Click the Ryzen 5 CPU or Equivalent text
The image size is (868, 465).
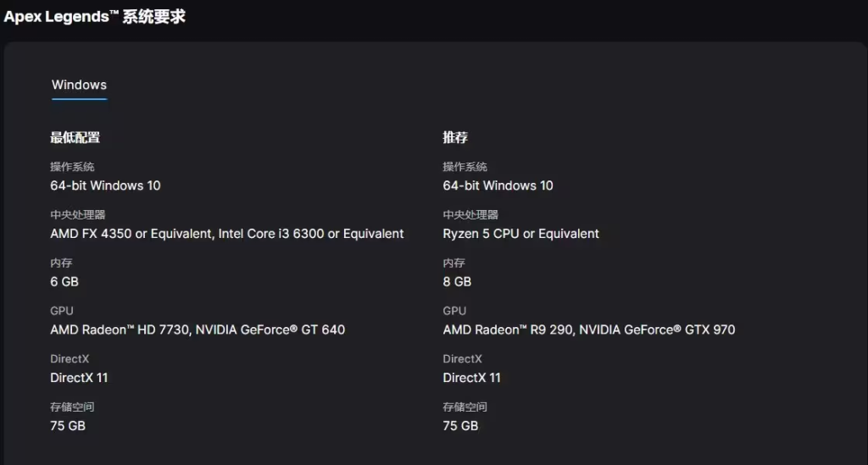(521, 234)
